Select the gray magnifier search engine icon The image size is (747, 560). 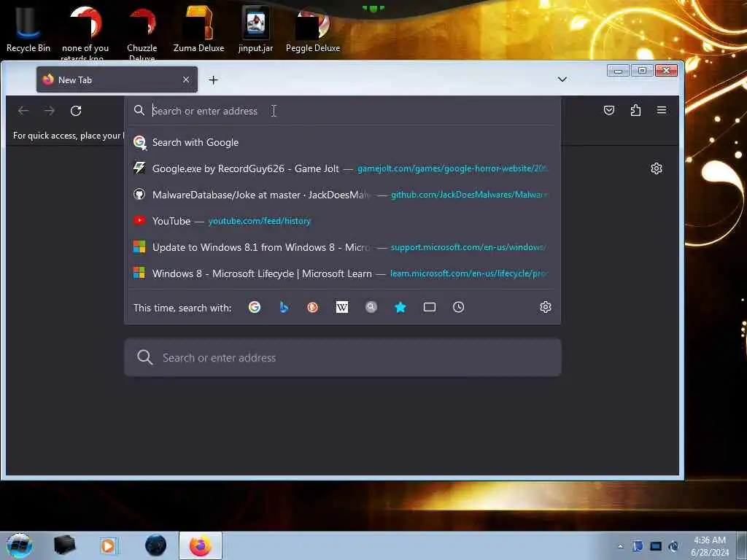(371, 307)
